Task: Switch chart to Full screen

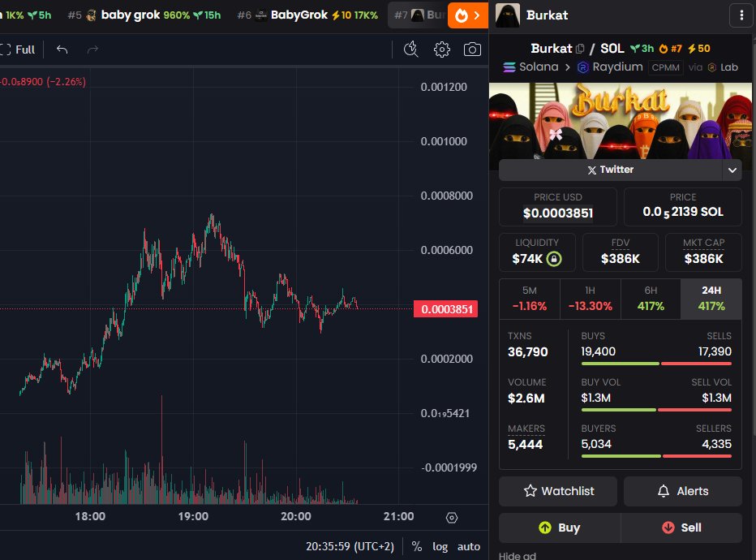Action: (18, 50)
